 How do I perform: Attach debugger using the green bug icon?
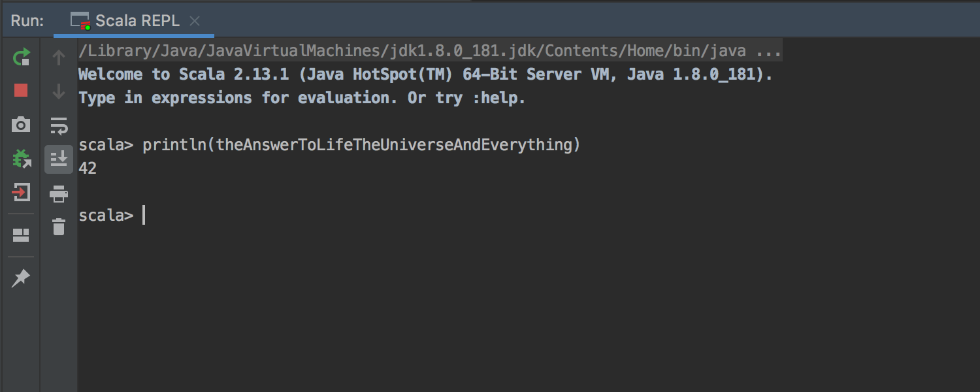click(x=21, y=158)
